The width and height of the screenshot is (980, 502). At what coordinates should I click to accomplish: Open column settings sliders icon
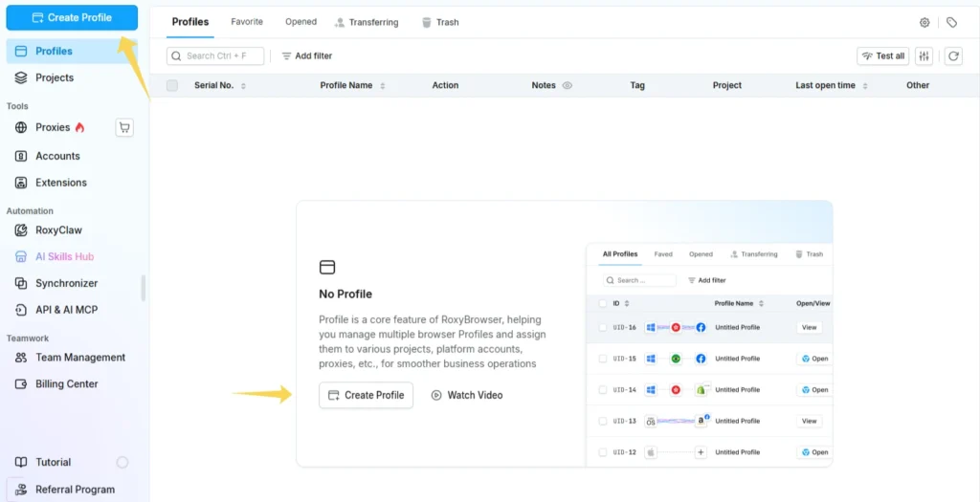tap(924, 56)
